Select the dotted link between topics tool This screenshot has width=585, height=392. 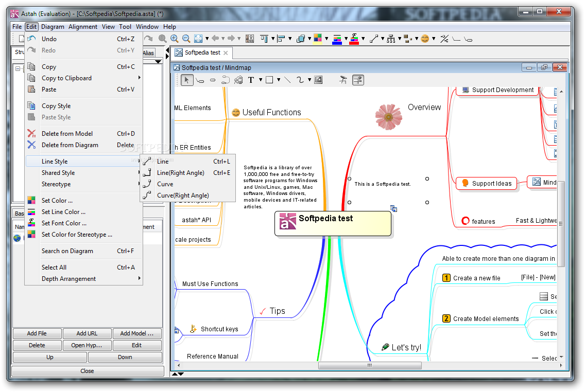click(226, 80)
